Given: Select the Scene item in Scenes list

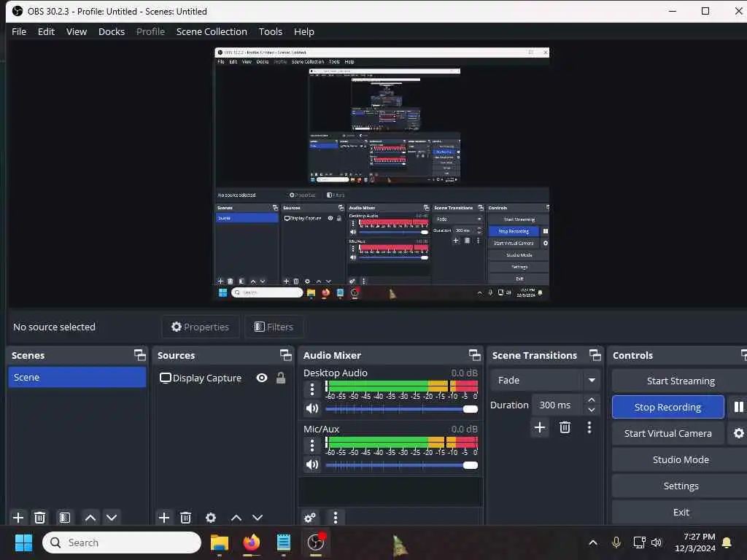Looking at the screenshot, I should (x=77, y=377).
